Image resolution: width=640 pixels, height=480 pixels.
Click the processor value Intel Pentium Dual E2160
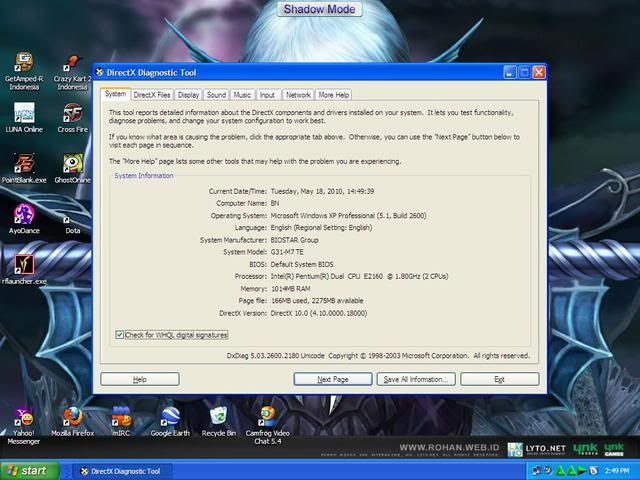(x=359, y=276)
